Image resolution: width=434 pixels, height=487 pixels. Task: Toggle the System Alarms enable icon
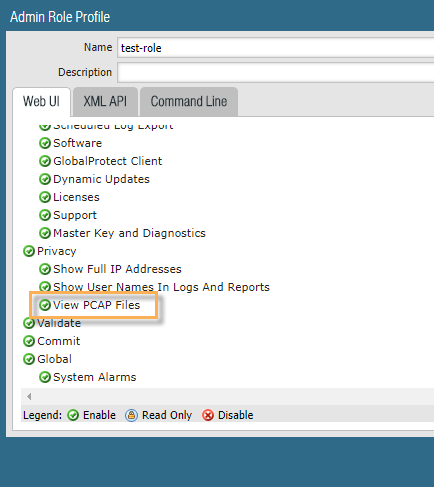click(45, 377)
